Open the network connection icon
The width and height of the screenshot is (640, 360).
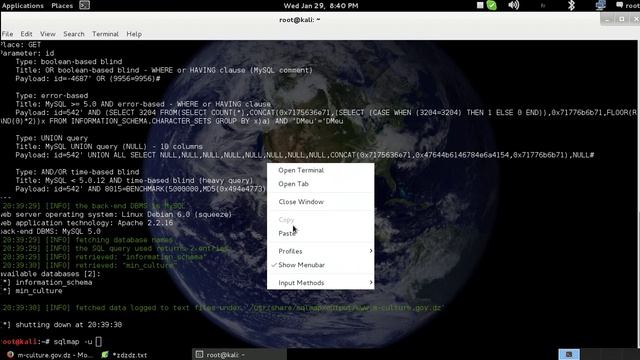pos(600,5)
